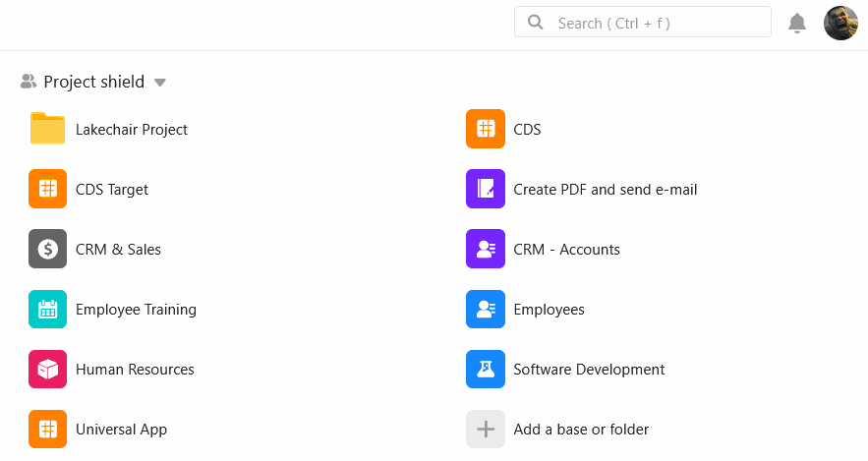
Task: Open the Create PDF base icon
Action: tap(485, 189)
